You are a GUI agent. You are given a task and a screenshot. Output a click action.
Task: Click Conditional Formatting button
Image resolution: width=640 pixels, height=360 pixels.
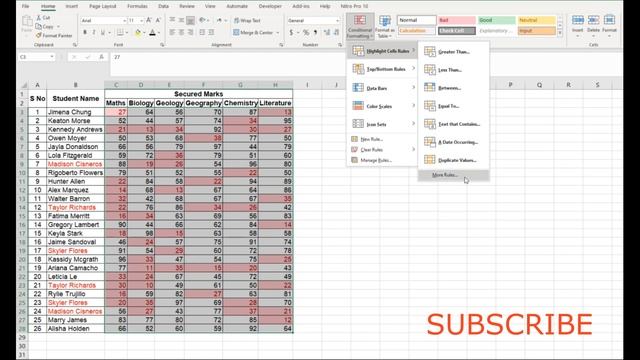tap(360, 27)
